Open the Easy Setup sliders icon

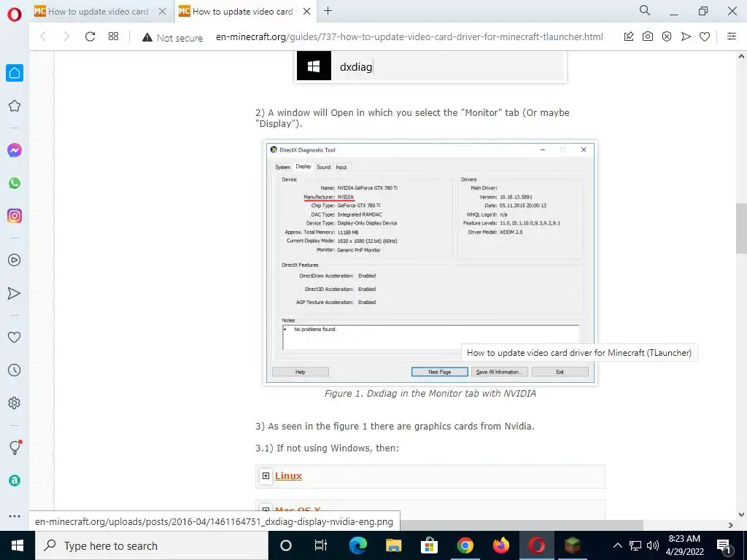tap(732, 36)
